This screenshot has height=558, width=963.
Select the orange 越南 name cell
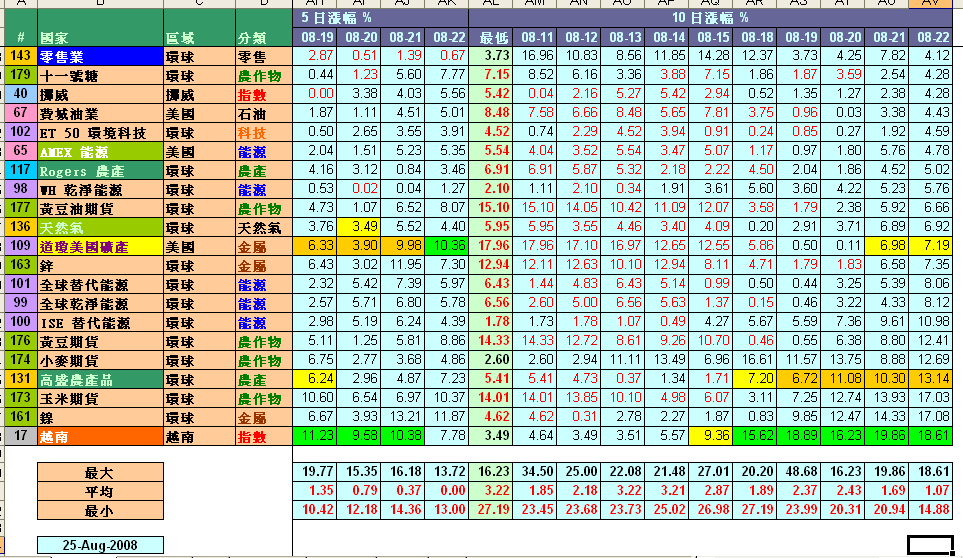click(100, 436)
